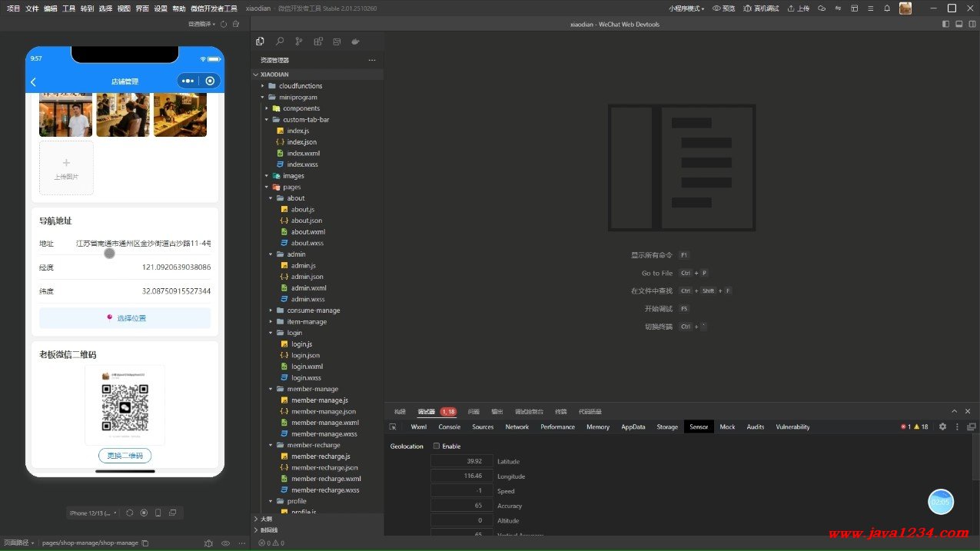
Task: Click the bug debug icon in the status bar
Action: coord(208,543)
